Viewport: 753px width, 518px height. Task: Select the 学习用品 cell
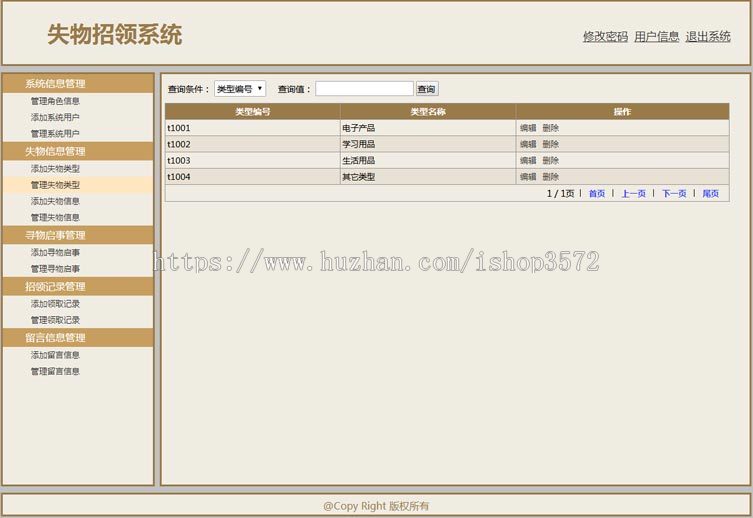(428, 144)
